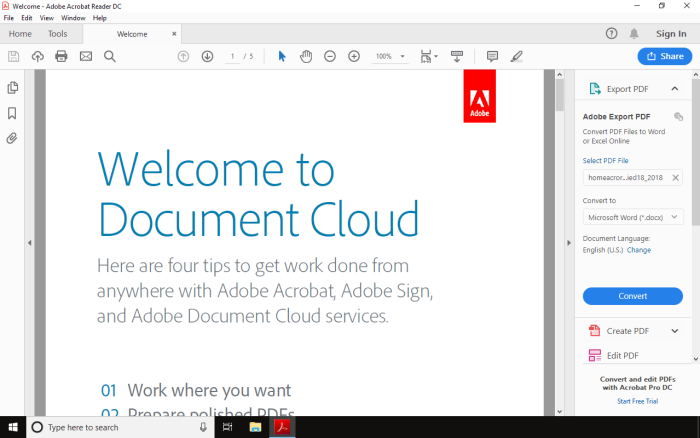Open the page thumbnails panel icon
This screenshot has width=700, height=438.
[x=13, y=88]
